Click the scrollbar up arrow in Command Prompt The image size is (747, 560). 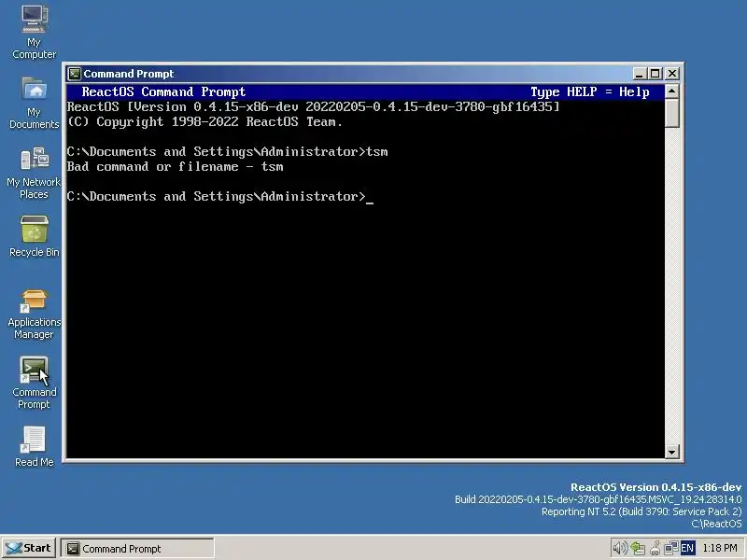pyautogui.click(x=671, y=91)
